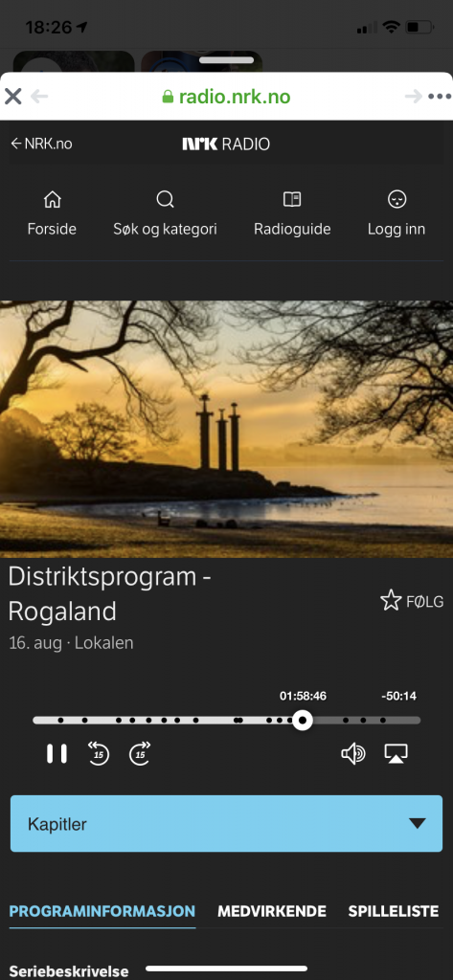Tap the radio.nrk.no address bar
This screenshot has height=980, width=453.
226,97
